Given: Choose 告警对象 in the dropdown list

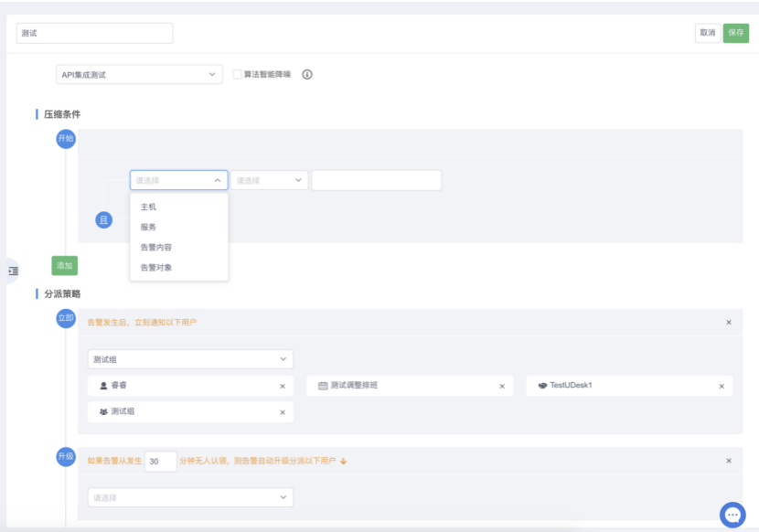Looking at the screenshot, I should (178, 268).
